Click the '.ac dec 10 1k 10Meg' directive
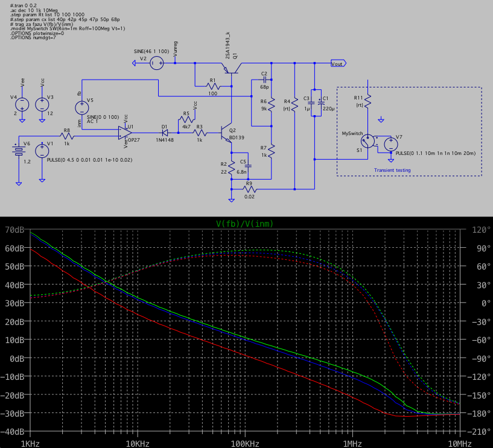 coord(34,10)
